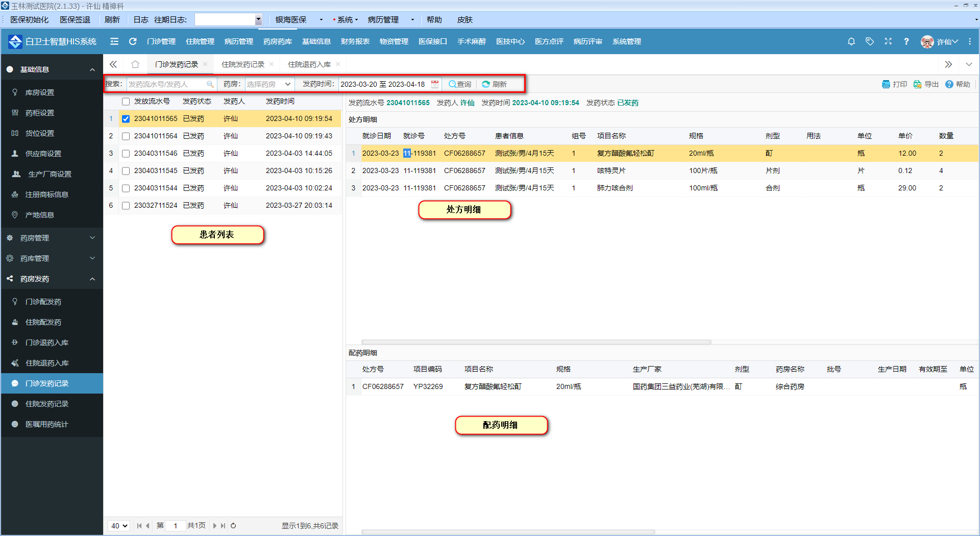Click the 医保初始化 button
Image resolution: width=980 pixels, height=536 pixels.
(30, 20)
